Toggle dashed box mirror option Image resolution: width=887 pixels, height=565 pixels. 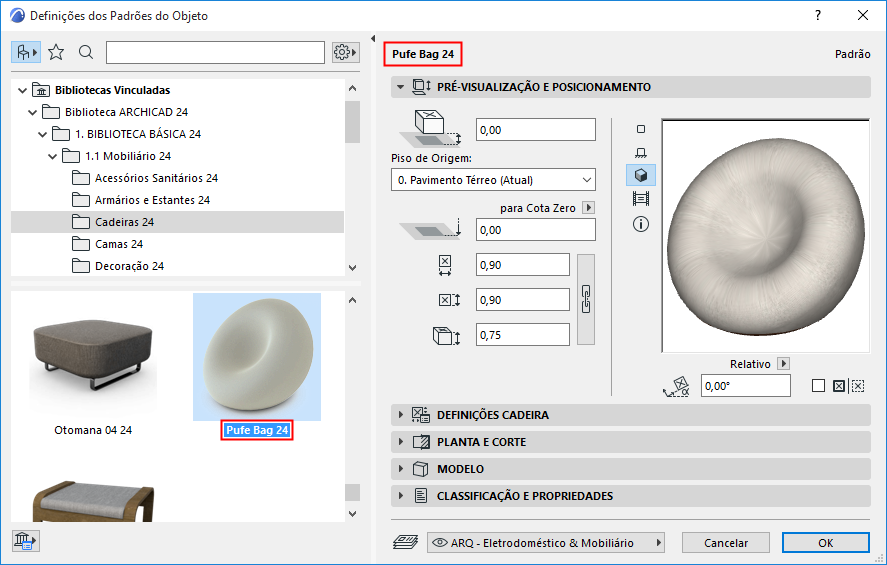858,386
